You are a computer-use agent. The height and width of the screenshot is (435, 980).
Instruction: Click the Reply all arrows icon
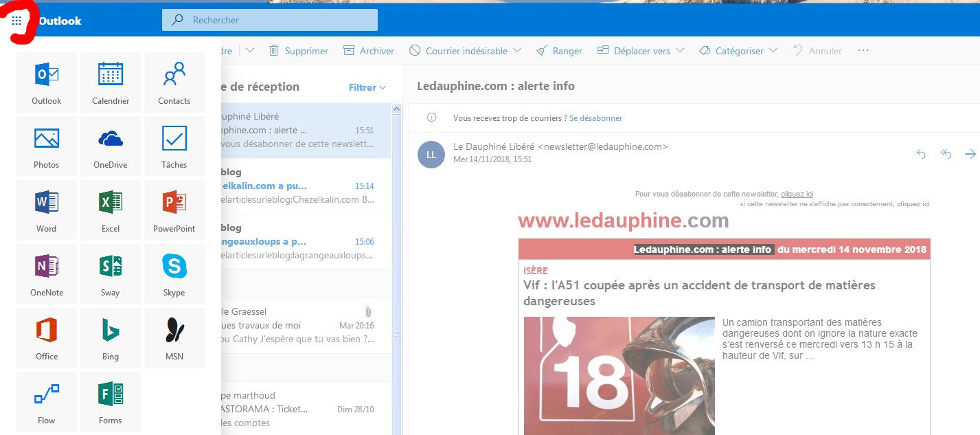tap(946, 154)
